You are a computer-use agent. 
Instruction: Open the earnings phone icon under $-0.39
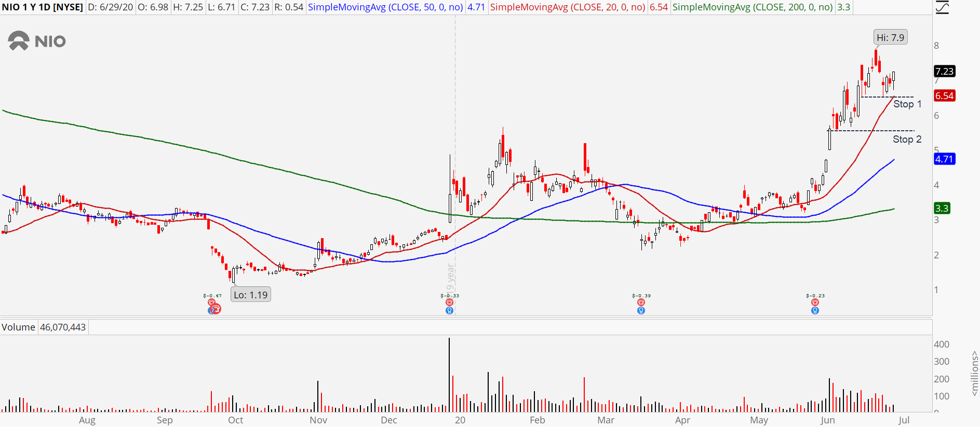point(641,302)
